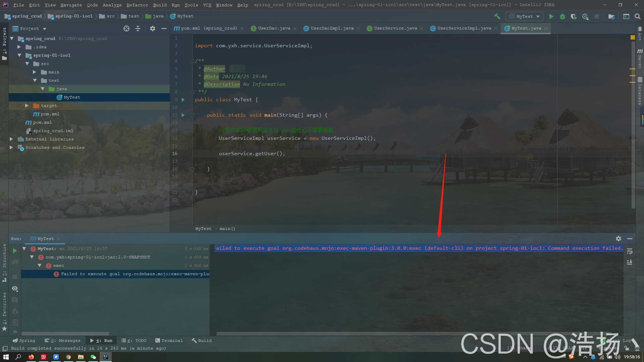Rerun MyTest in Run panel
The height and width of the screenshot is (362, 644).
point(15,251)
